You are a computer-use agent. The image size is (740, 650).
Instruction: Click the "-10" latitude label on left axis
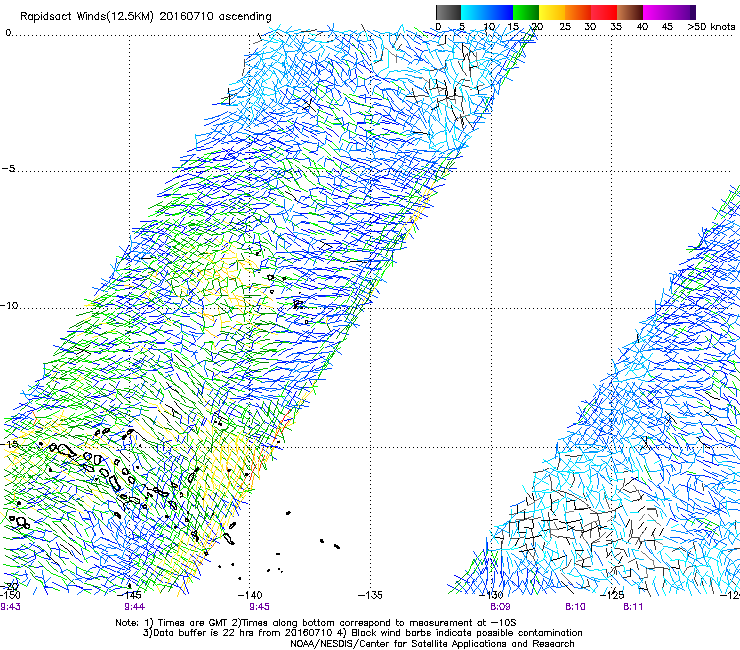point(9,306)
